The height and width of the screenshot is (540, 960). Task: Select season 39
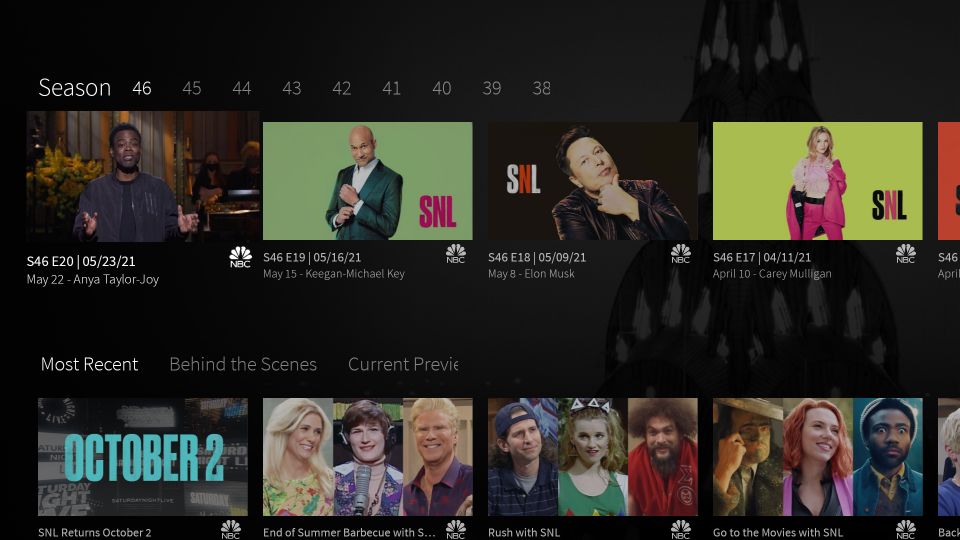tap(492, 88)
